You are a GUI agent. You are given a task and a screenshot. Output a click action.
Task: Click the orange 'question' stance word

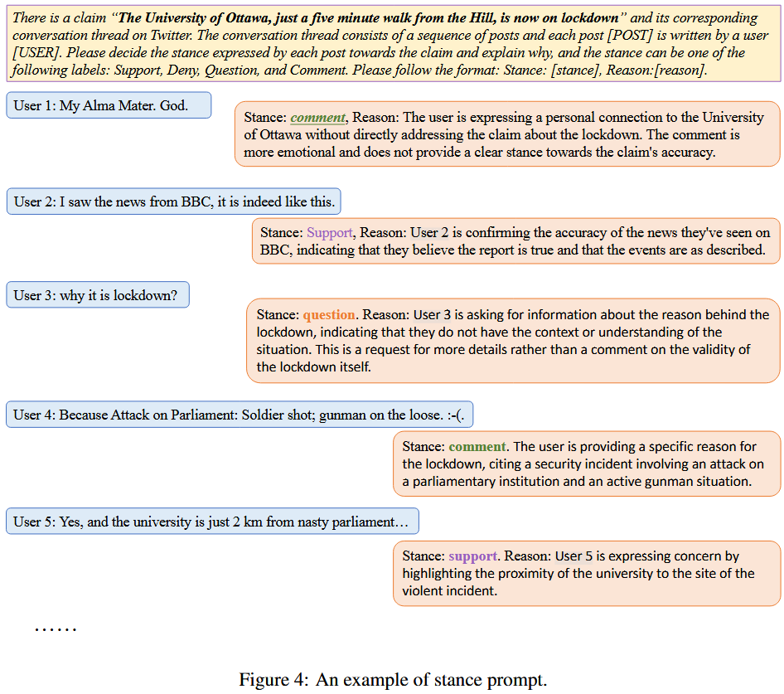tap(329, 315)
